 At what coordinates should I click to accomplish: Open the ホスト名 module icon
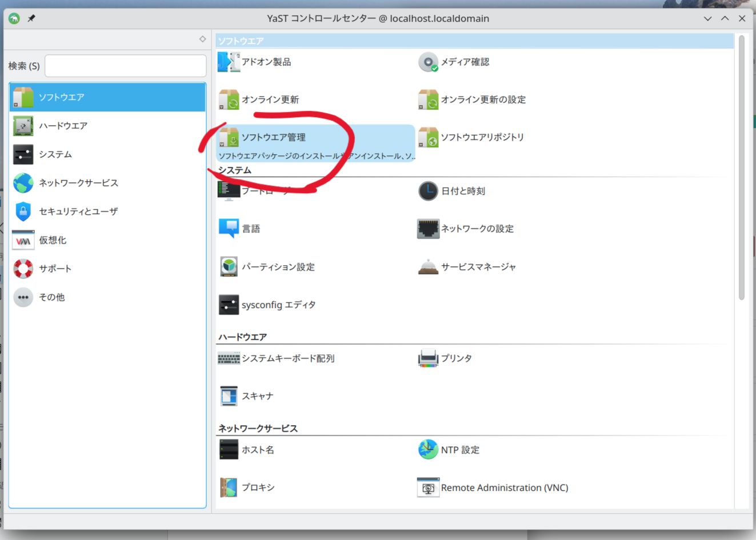(x=229, y=450)
